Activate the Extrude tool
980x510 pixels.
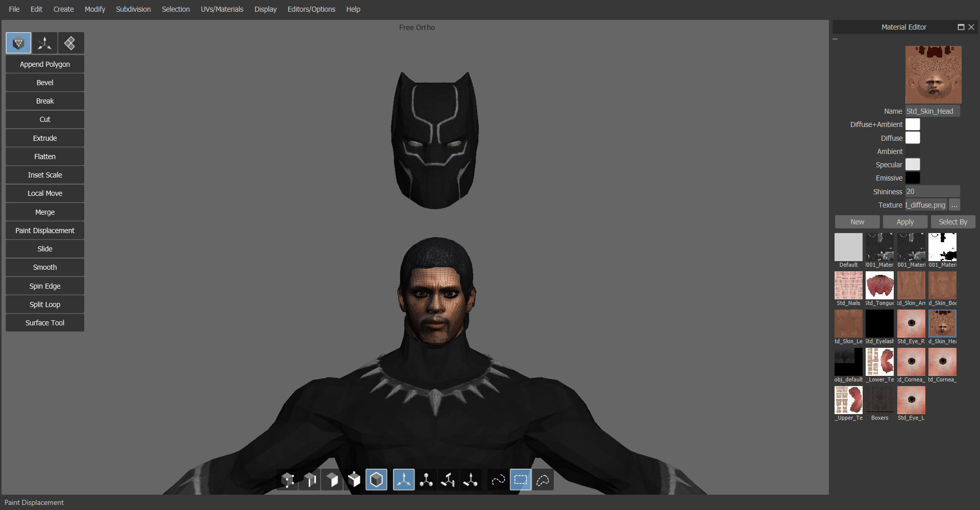pos(45,138)
